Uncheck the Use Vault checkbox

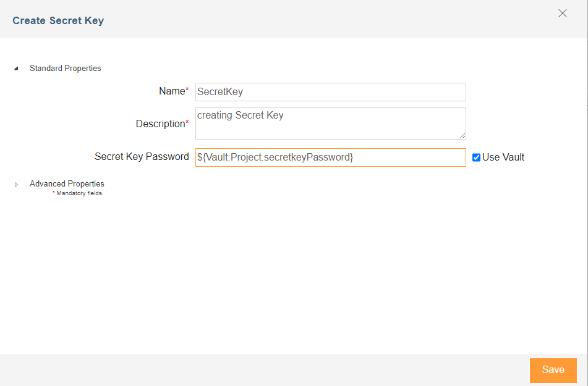click(476, 157)
